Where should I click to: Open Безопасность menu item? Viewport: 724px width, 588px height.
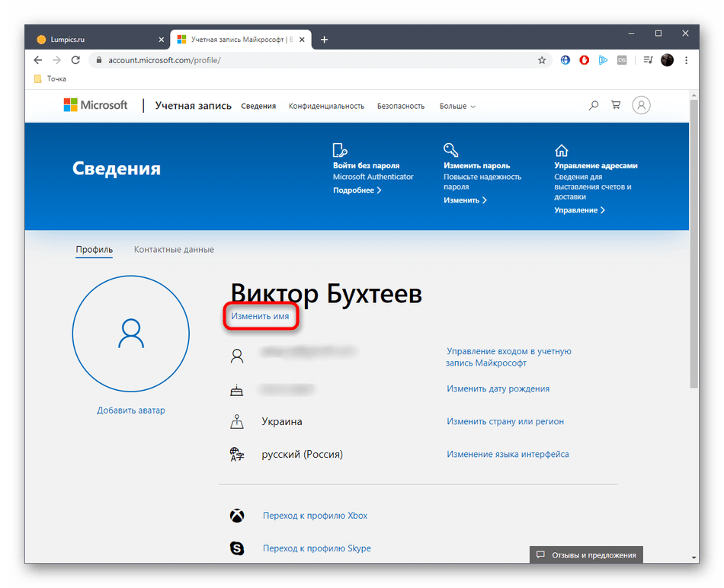point(400,107)
